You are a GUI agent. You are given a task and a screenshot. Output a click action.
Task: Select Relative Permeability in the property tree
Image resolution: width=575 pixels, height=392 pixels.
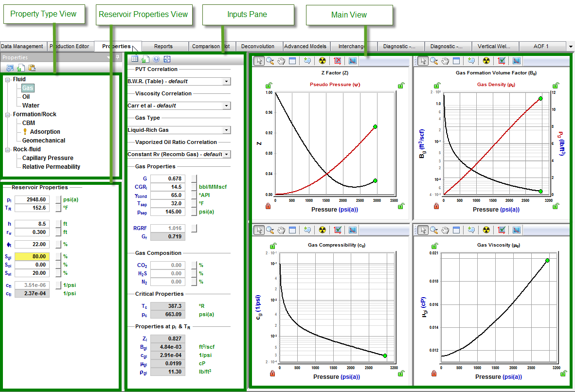51,167
